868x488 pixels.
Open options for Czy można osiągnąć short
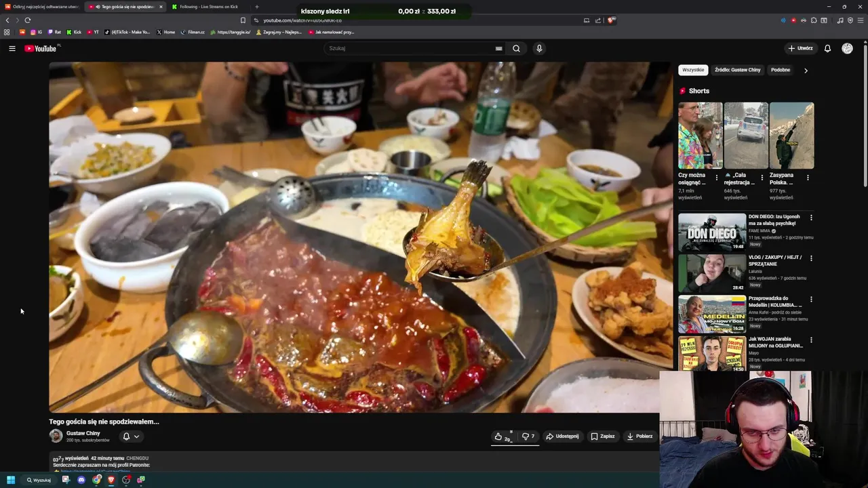point(717,178)
